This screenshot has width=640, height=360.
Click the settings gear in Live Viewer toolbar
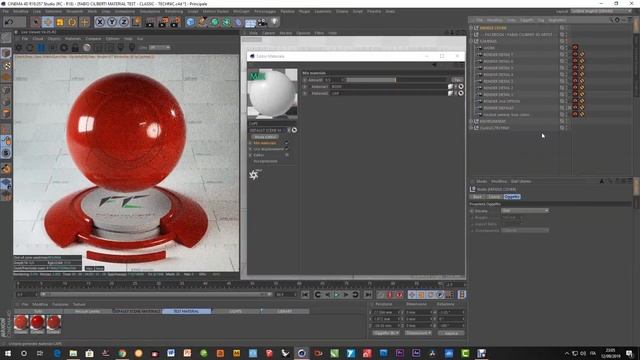[19, 48]
